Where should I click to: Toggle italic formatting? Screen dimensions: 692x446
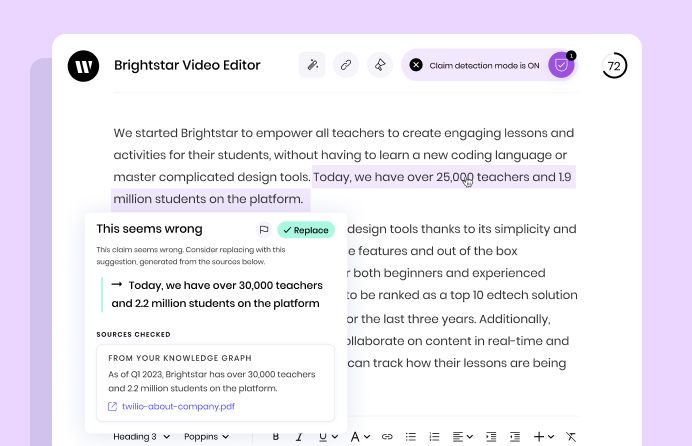click(299, 437)
